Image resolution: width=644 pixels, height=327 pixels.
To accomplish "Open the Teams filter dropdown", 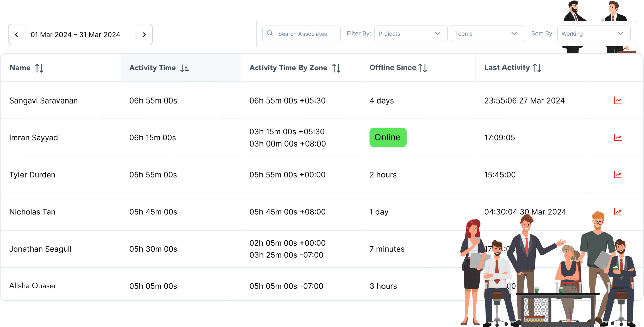I will (x=487, y=34).
